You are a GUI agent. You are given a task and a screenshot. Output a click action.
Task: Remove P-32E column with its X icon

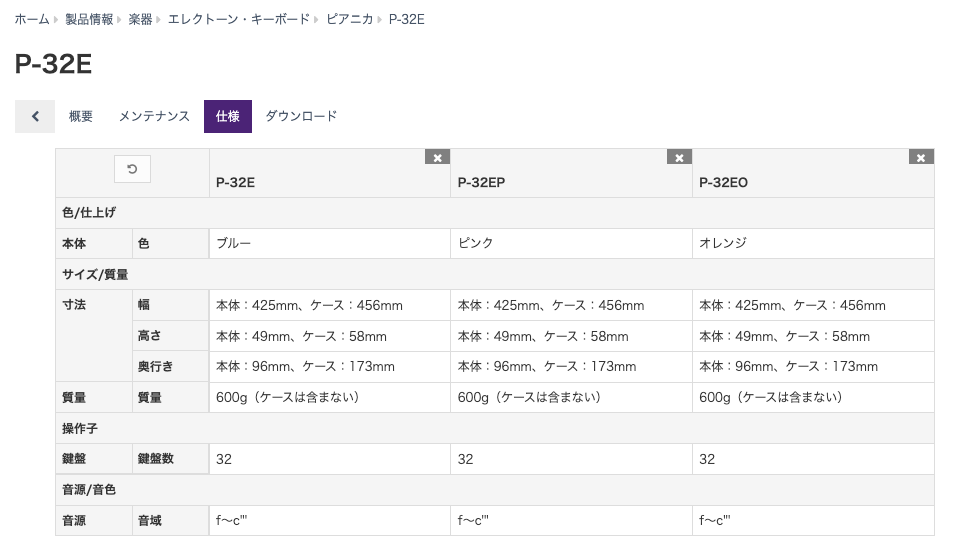click(438, 157)
